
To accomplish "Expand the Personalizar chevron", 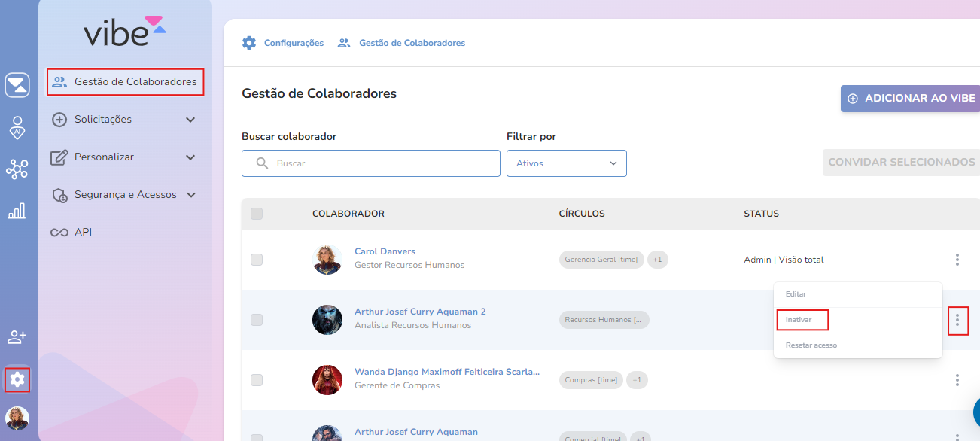I will (190, 157).
